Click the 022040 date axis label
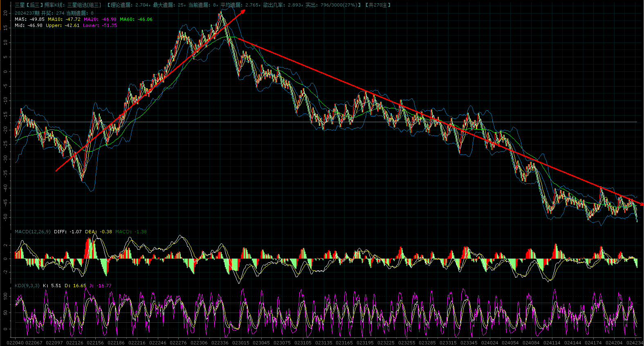The height and width of the screenshot is (346, 644). (x=15, y=343)
